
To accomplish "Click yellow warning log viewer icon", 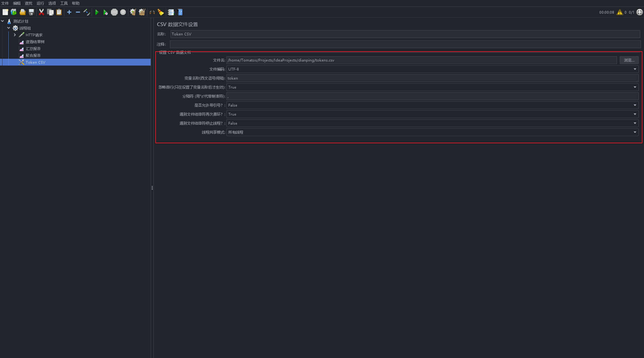I will [619, 12].
